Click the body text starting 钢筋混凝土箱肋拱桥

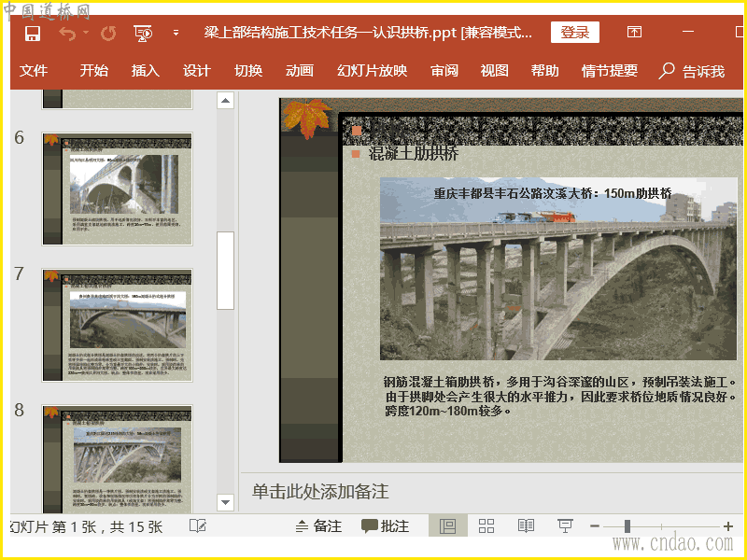pyautogui.click(x=561, y=396)
